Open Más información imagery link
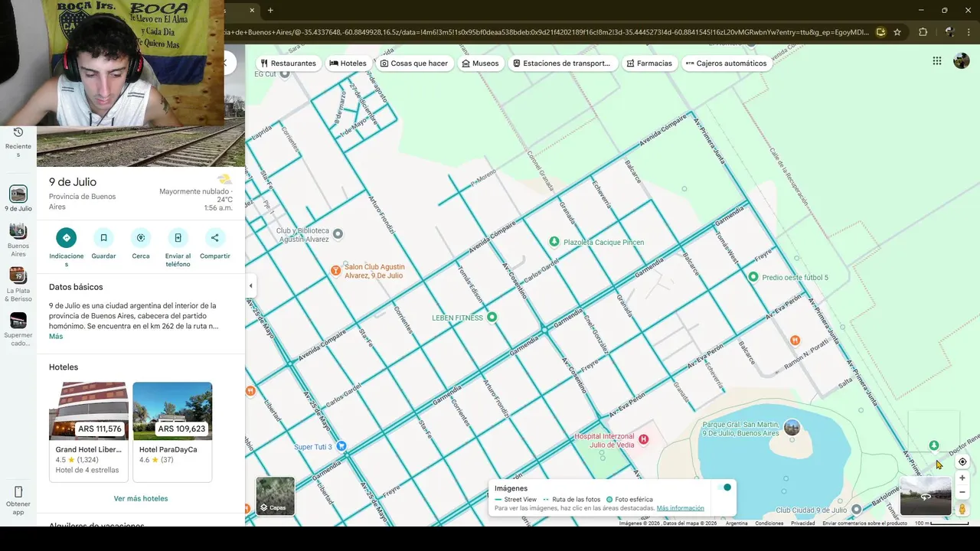 (x=680, y=508)
